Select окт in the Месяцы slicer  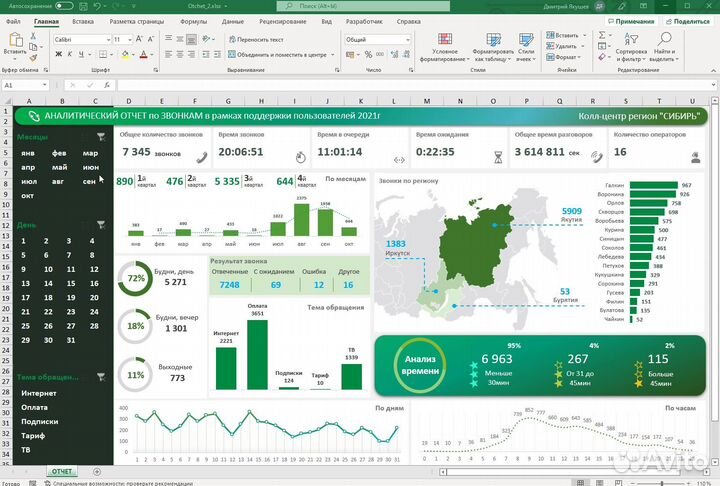[28, 196]
